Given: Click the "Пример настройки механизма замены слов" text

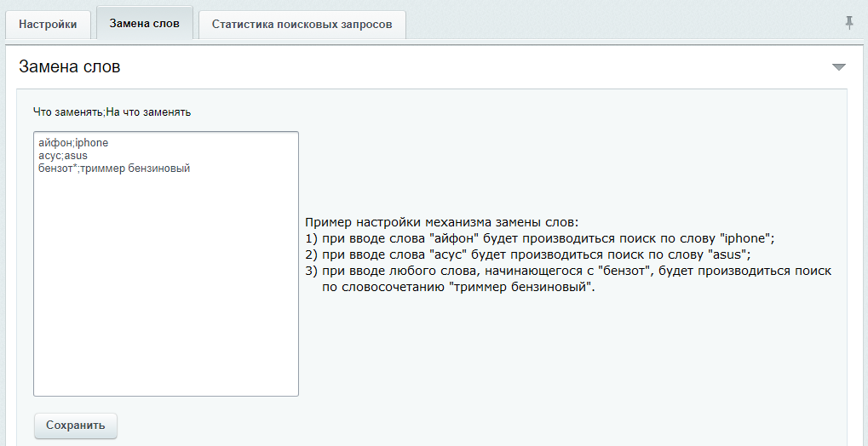Looking at the screenshot, I should pyautogui.click(x=441, y=222).
